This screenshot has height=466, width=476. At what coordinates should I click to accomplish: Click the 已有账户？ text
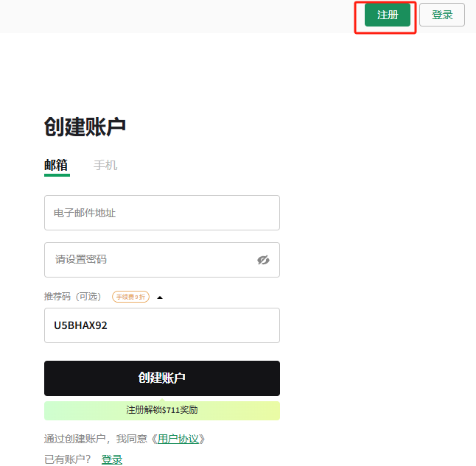point(68,459)
